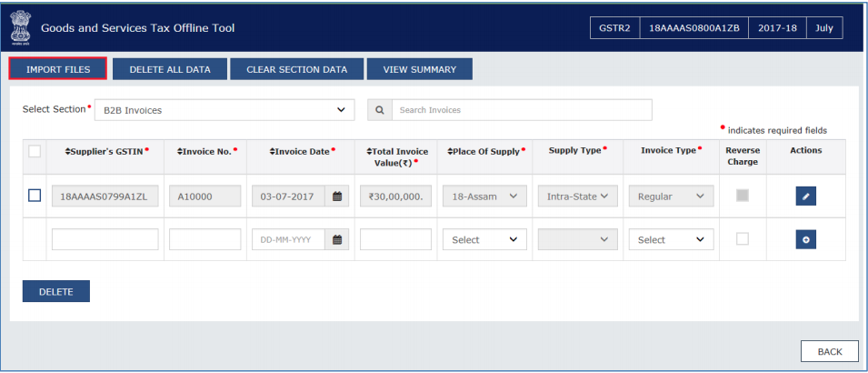This screenshot has height=373, width=868.
Task: Click the magnifier search icon
Action: coord(380,110)
